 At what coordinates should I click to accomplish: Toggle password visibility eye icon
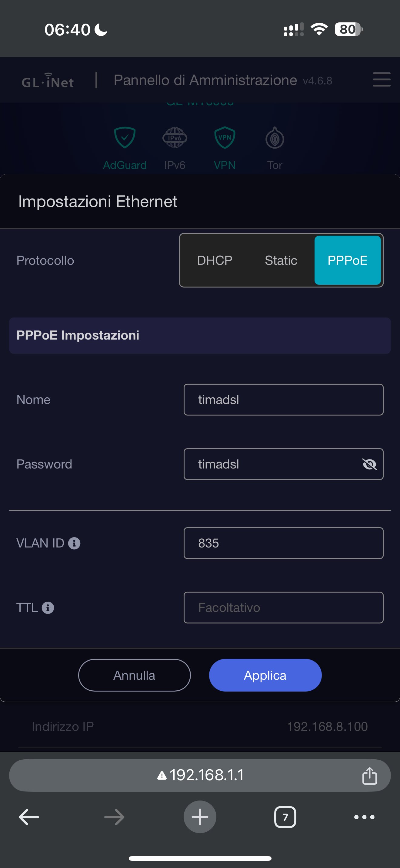click(x=369, y=464)
